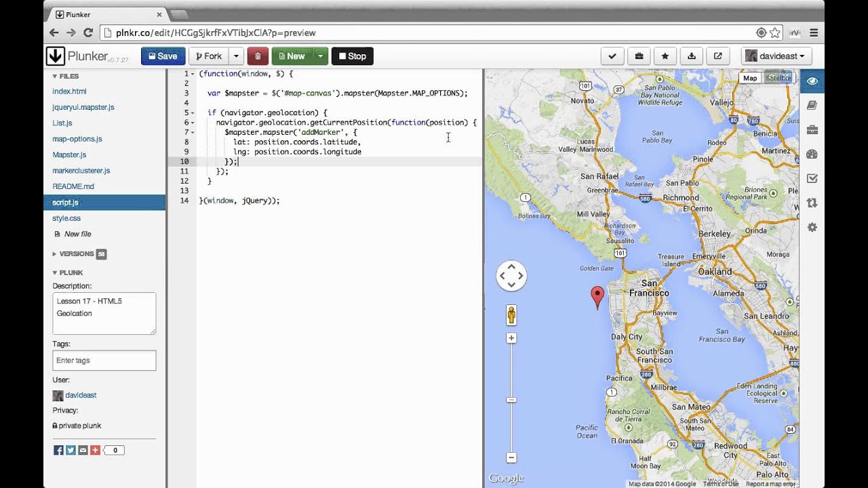Switch map to Satellite view
Image resolution: width=868 pixels, height=488 pixels.
pyautogui.click(x=778, y=78)
